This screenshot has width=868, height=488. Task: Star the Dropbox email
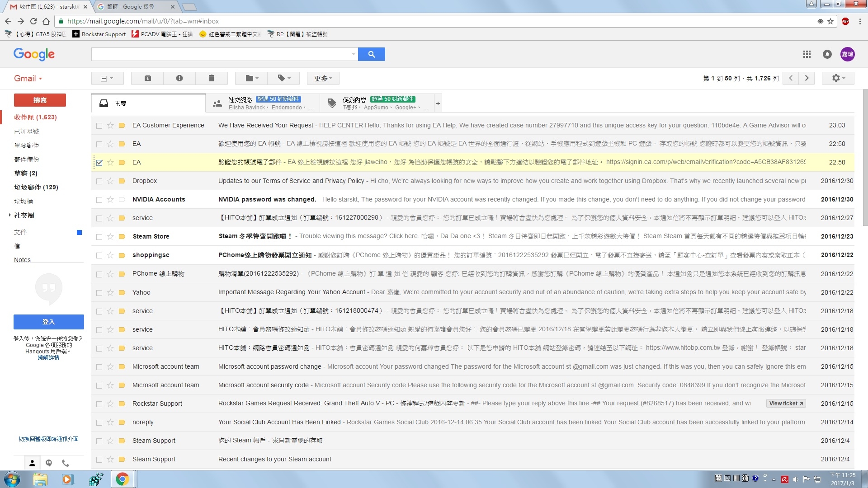tap(110, 181)
